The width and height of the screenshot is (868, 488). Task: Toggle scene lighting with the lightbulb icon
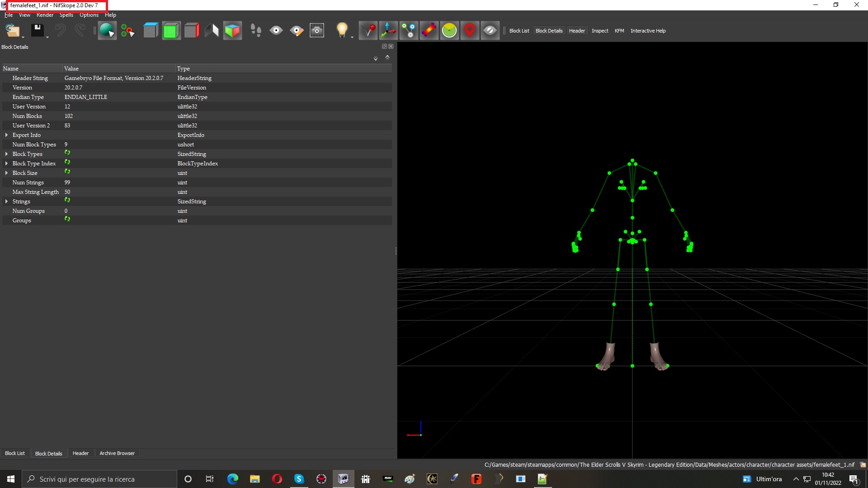pos(342,31)
